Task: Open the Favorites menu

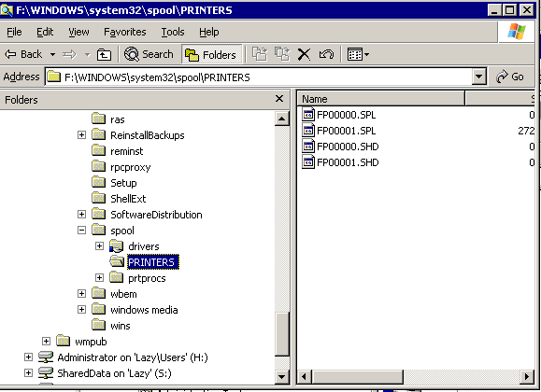Action: 125,32
